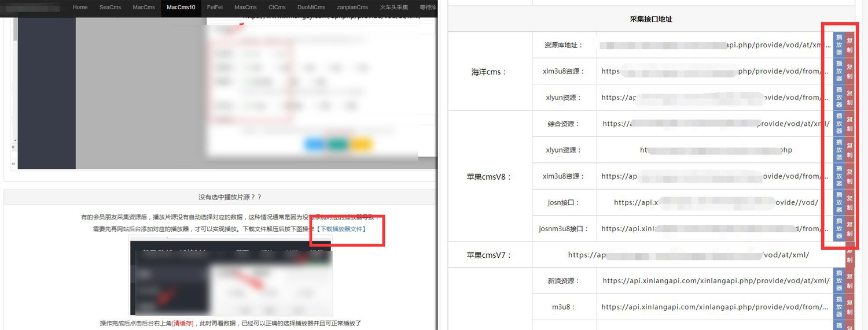
Task: Open the zanpianCms navigation tab
Action: (352, 8)
